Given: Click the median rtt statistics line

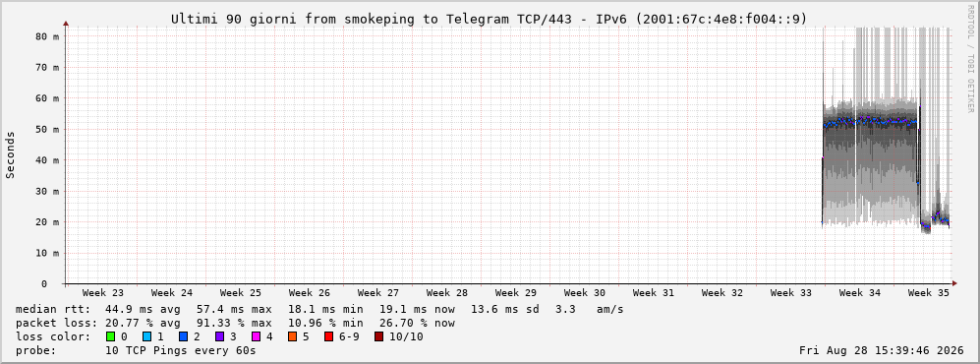Looking at the screenshot, I should point(319,310).
